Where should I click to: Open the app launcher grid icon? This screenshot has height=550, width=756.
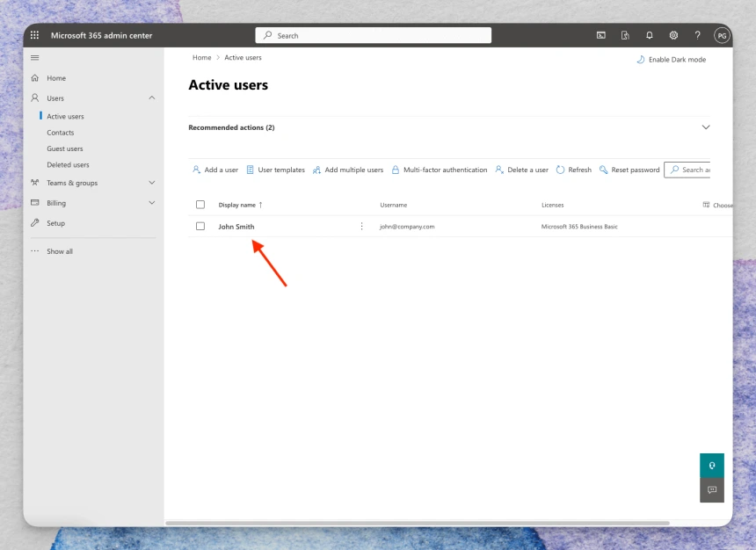(x=34, y=35)
